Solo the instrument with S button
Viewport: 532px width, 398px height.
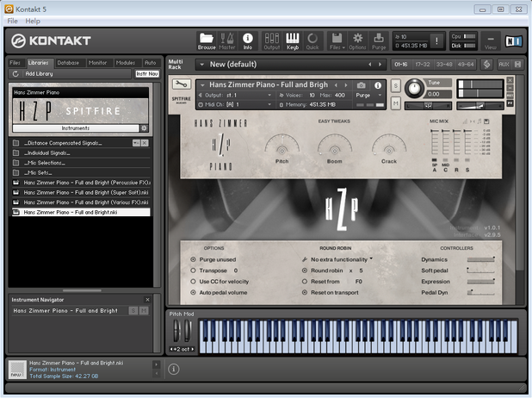[x=396, y=85]
